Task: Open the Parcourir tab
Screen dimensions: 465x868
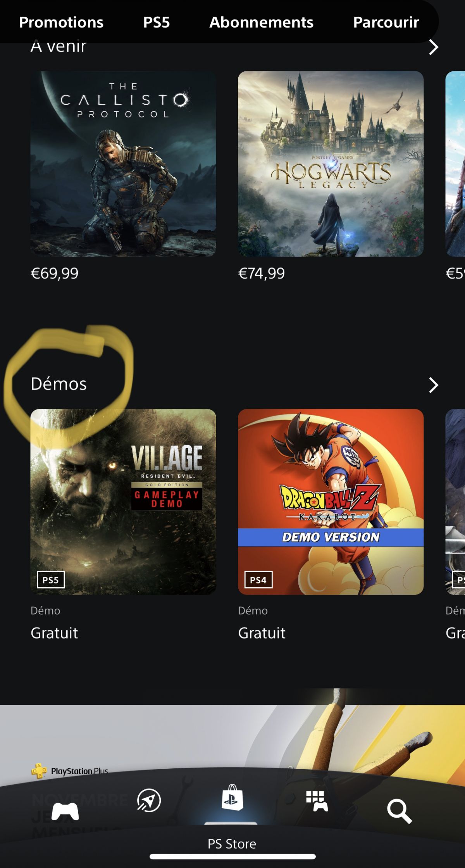Action: tap(386, 22)
